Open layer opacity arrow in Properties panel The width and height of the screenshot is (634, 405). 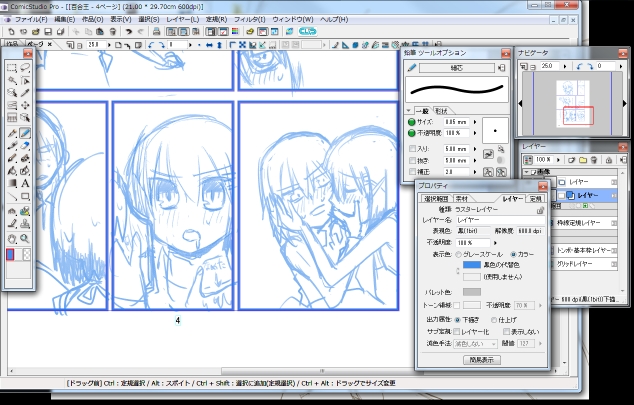[495, 243]
